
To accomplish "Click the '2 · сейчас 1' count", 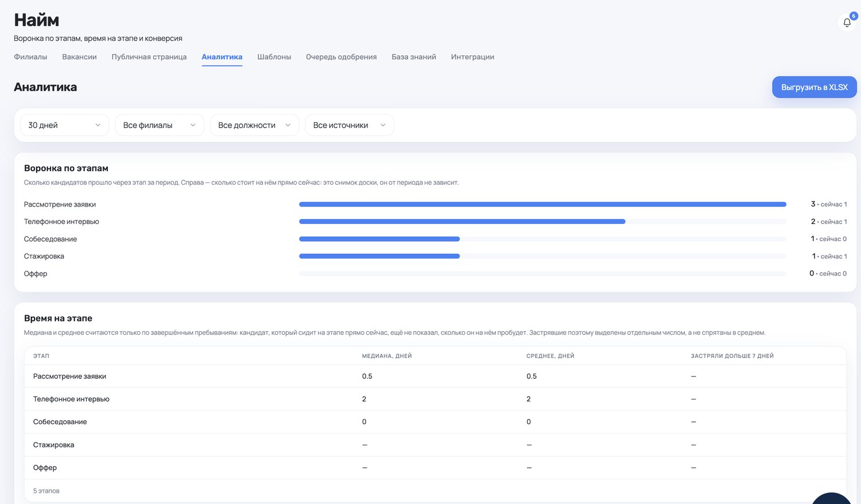I will pos(829,222).
